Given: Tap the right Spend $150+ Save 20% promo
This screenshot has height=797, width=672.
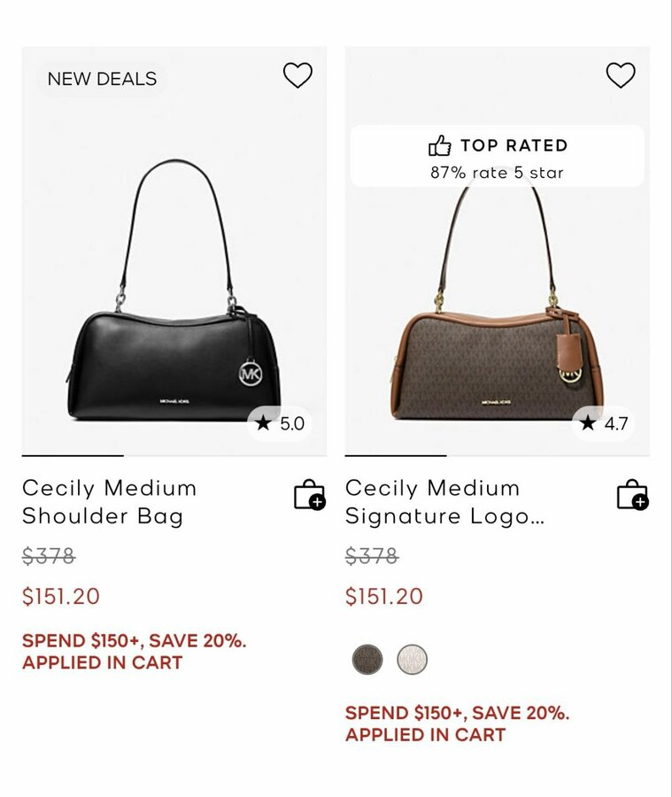Looking at the screenshot, I should [458, 723].
